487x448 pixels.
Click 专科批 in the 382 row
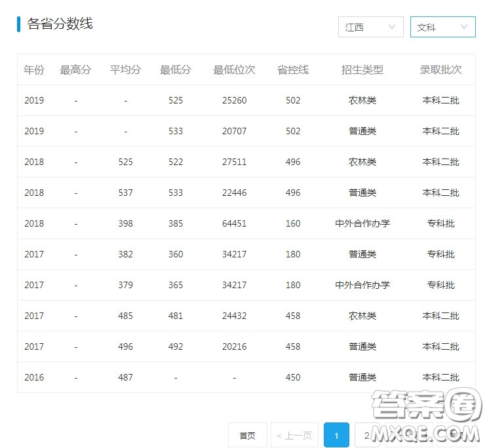coord(440,254)
